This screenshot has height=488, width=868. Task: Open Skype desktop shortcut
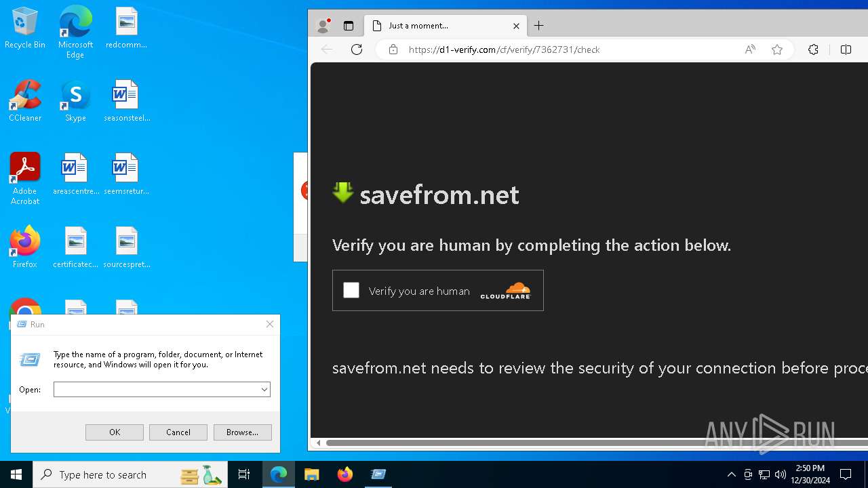click(x=75, y=102)
